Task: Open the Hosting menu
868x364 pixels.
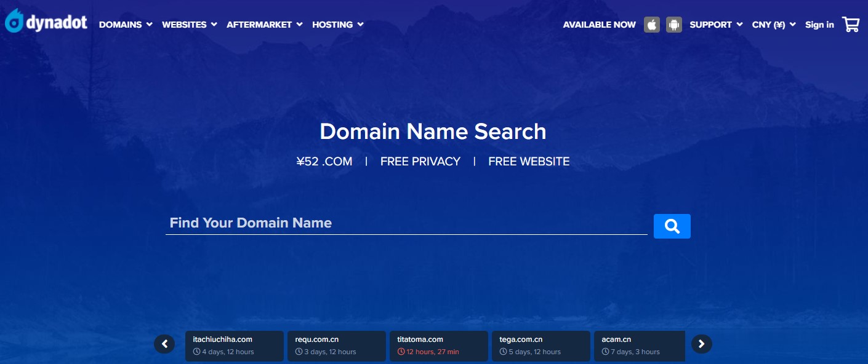Action: [x=337, y=25]
